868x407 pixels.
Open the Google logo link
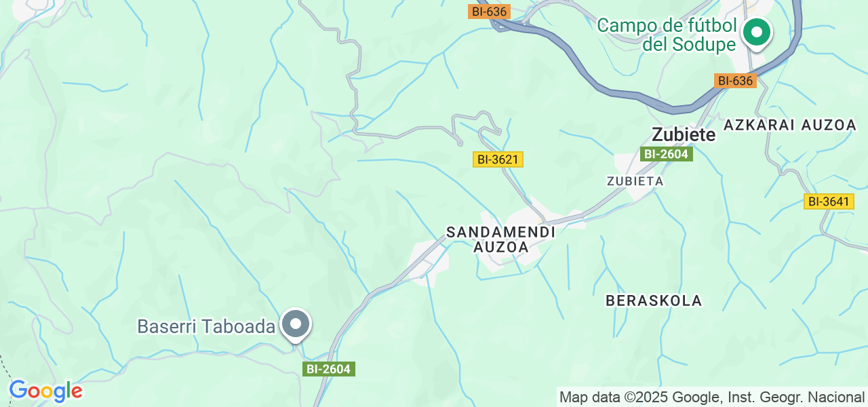click(45, 391)
